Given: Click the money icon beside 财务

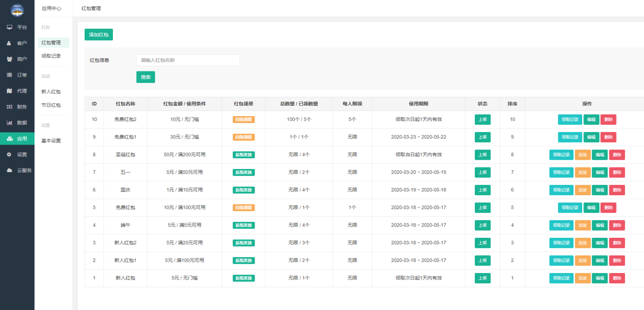Looking at the screenshot, I should [x=9, y=107].
